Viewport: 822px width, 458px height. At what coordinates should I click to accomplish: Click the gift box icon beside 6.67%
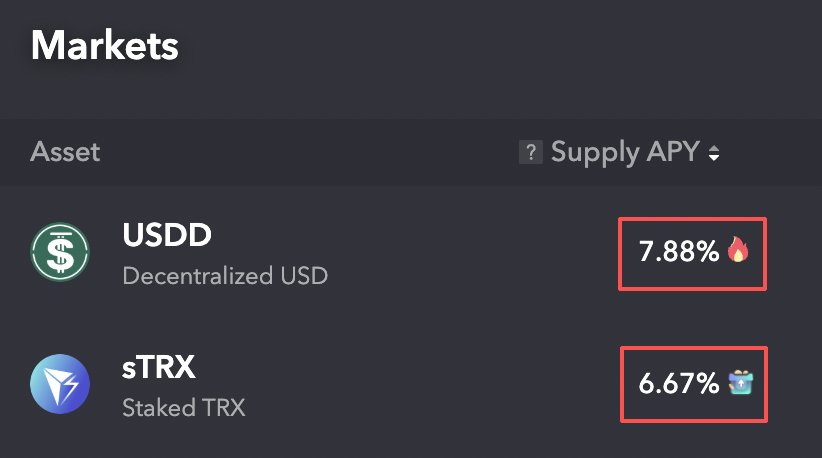pos(740,383)
